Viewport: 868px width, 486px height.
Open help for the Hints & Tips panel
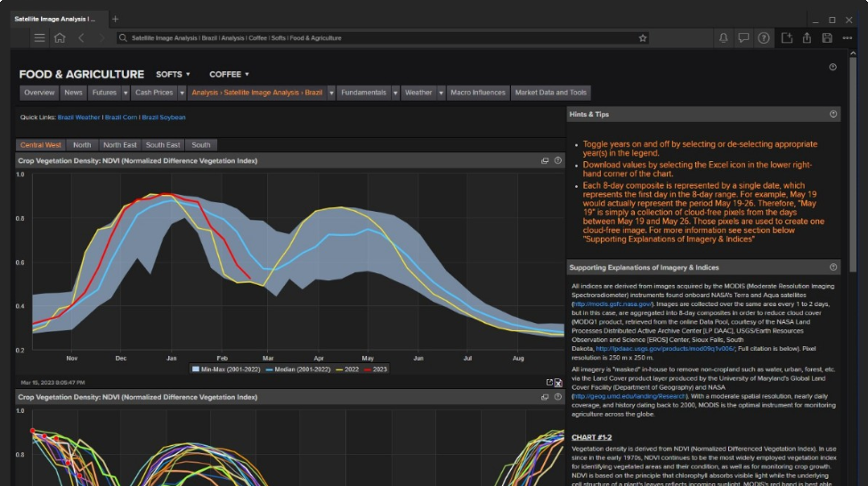point(833,114)
